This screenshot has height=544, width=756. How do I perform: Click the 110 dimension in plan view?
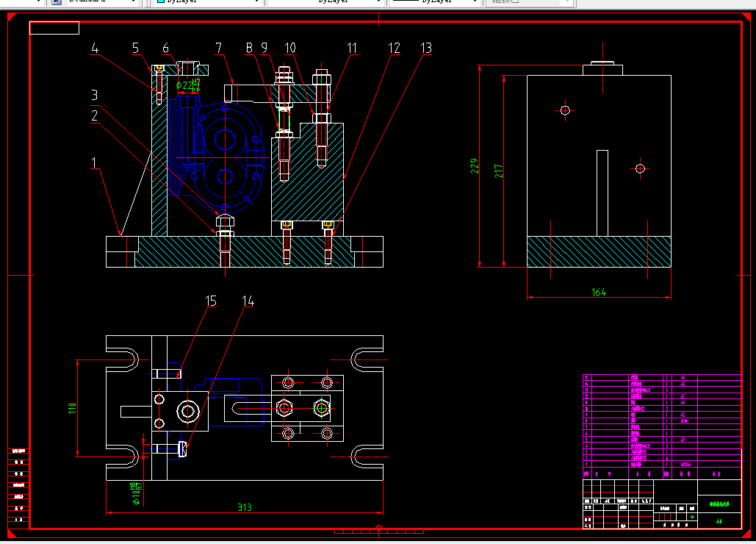[72, 408]
